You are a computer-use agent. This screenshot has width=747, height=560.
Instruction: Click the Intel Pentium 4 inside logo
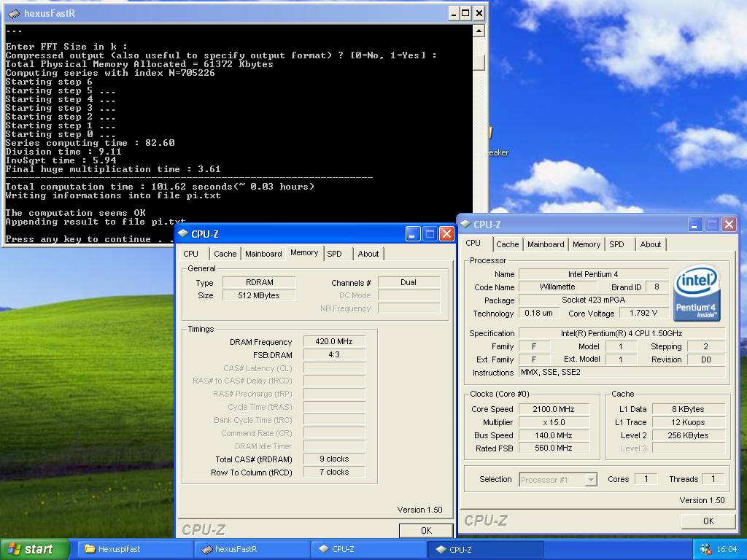(x=697, y=293)
